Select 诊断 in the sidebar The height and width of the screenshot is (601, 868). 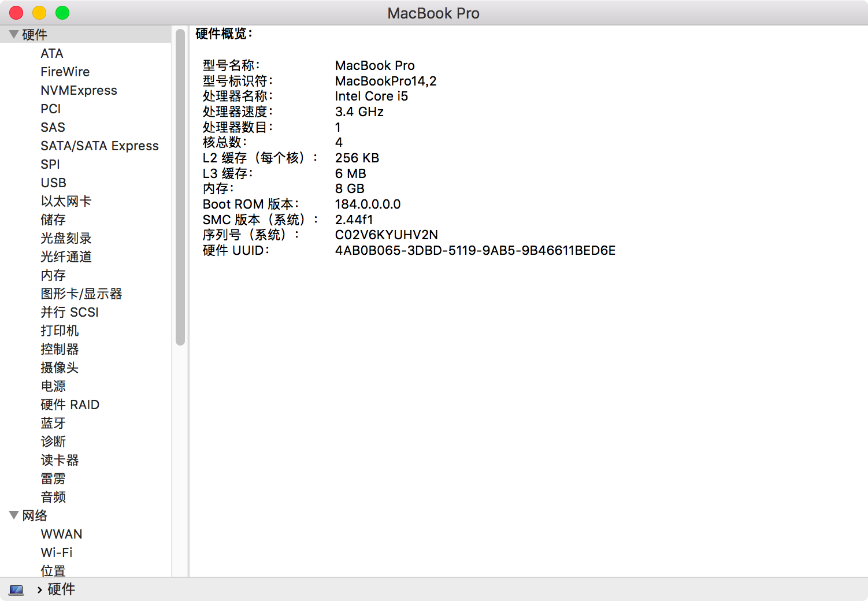coord(53,442)
